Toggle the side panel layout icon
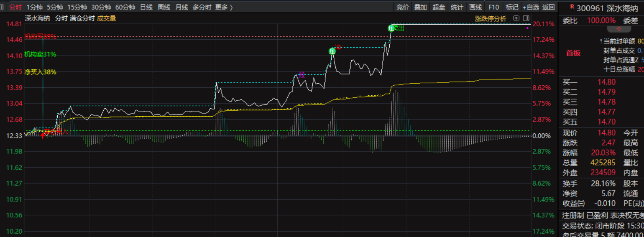The image size is (644, 237). click(x=526, y=18)
